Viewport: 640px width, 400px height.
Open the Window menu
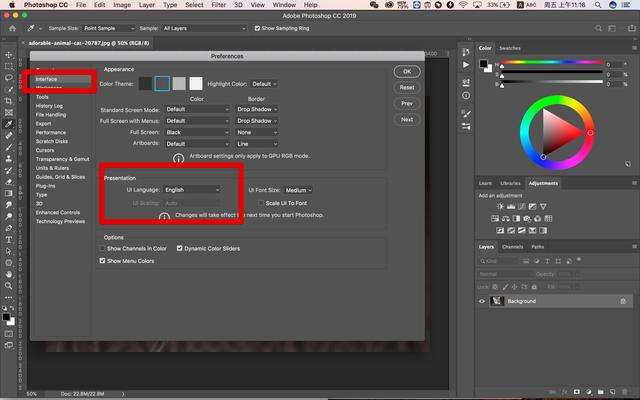coord(284,5)
